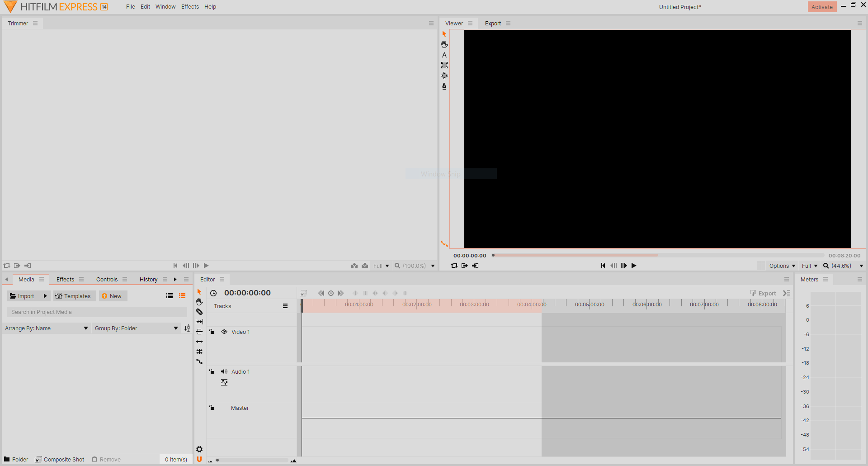This screenshot has height=466, width=868.
Task: Toggle visibility of the Video 1 track
Action: (224, 332)
